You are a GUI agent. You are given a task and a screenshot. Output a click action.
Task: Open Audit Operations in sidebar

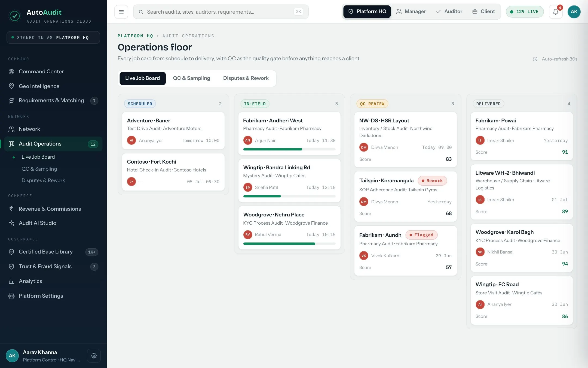point(53,144)
